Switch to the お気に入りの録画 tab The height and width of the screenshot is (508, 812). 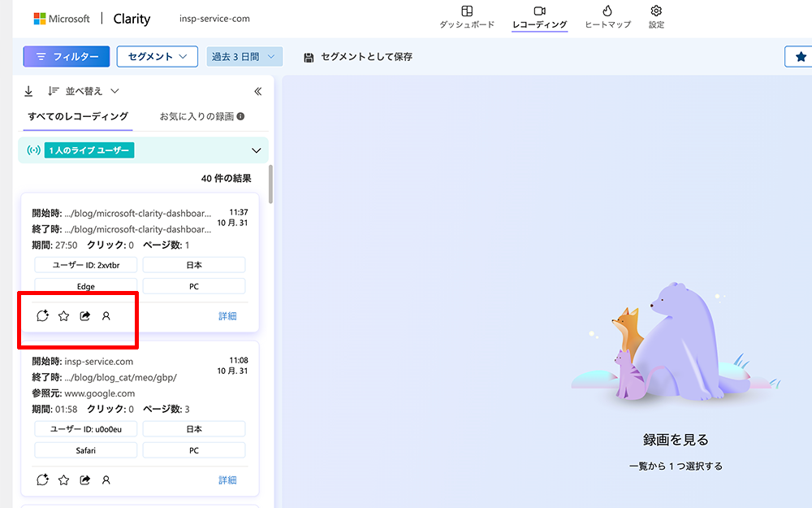pyautogui.click(x=202, y=116)
